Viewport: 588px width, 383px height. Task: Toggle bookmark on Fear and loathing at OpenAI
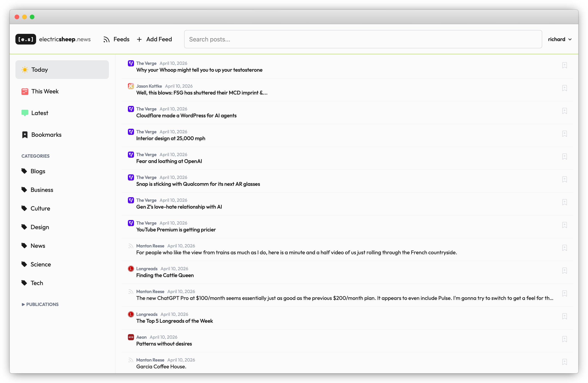(564, 157)
